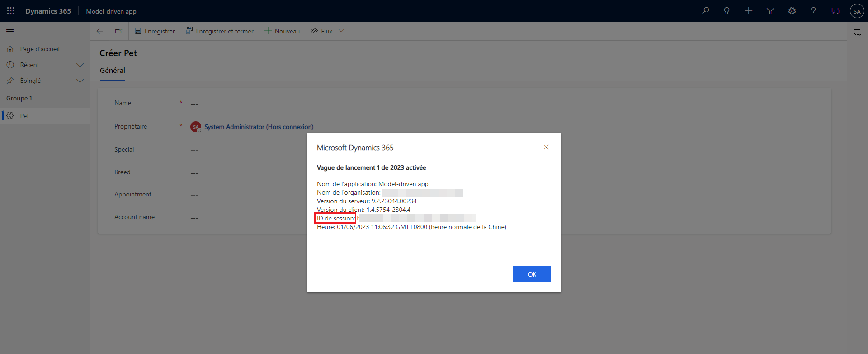Close the Microsoft Dynamics 365 dialog
The width and height of the screenshot is (868, 354).
[x=546, y=147]
